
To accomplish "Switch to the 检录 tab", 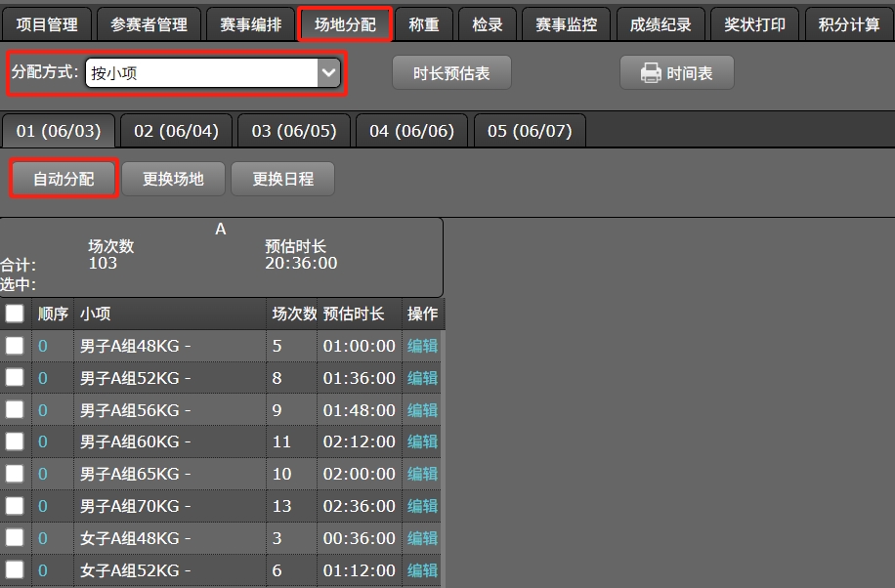I will point(487,24).
